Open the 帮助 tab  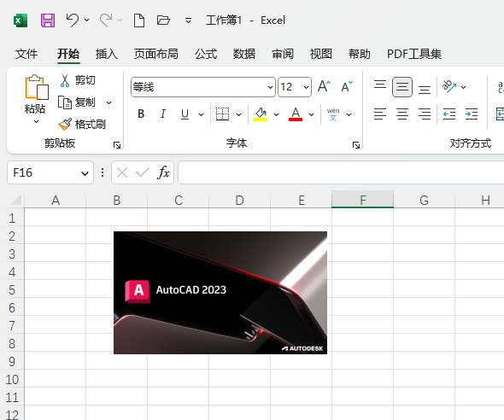click(x=360, y=54)
